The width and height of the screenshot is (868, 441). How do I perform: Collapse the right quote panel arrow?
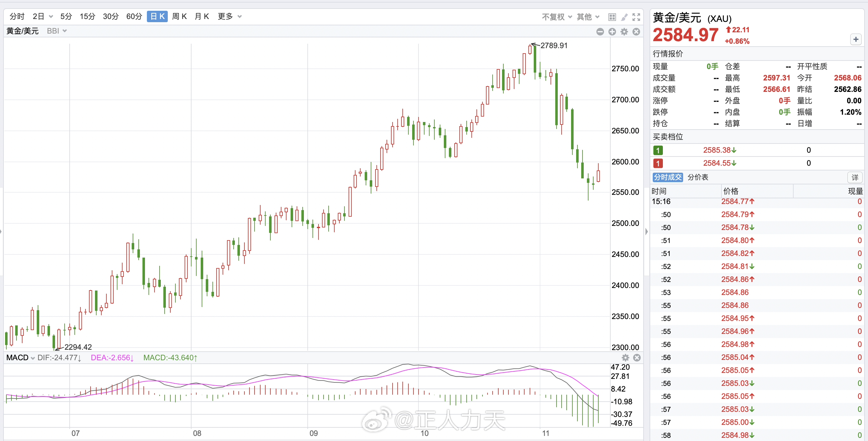[x=646, y=232]
